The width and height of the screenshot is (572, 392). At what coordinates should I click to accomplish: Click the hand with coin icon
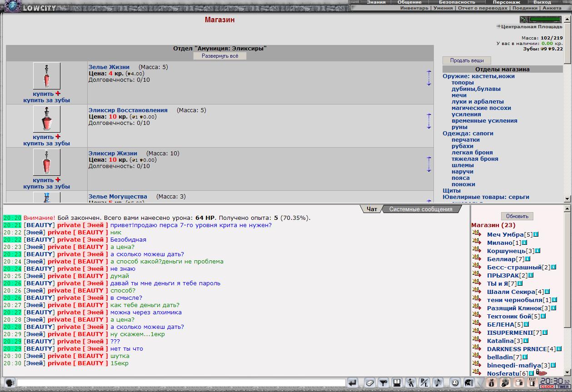click(x=505, y=382)
